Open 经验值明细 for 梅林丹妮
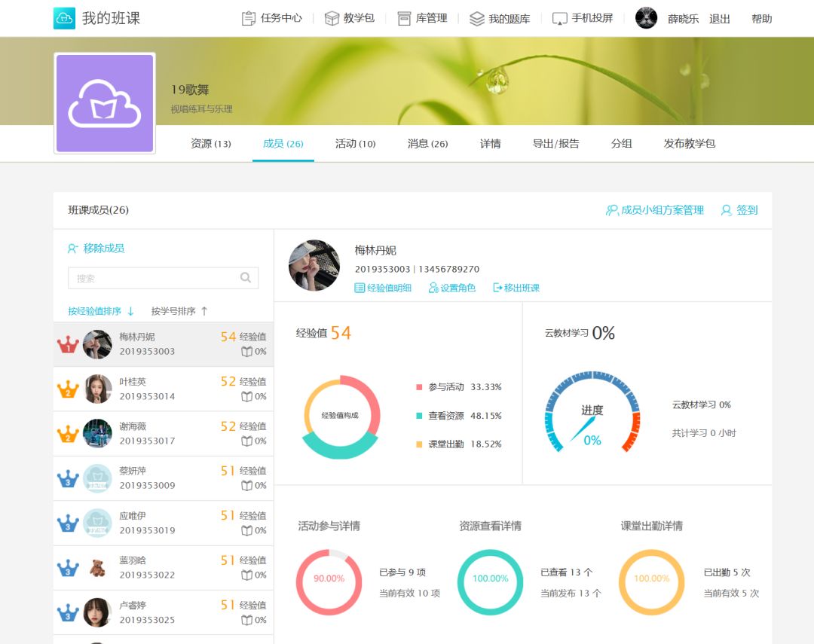The image size is (814, 644). click(x=383, y=288)
